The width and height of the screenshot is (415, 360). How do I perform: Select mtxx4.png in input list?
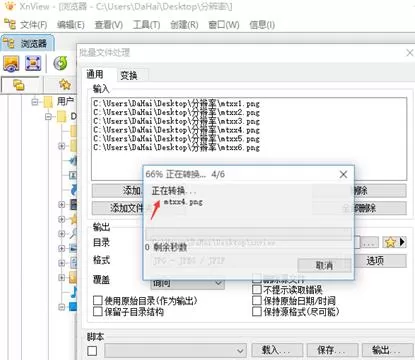click(x=176, y=130)
